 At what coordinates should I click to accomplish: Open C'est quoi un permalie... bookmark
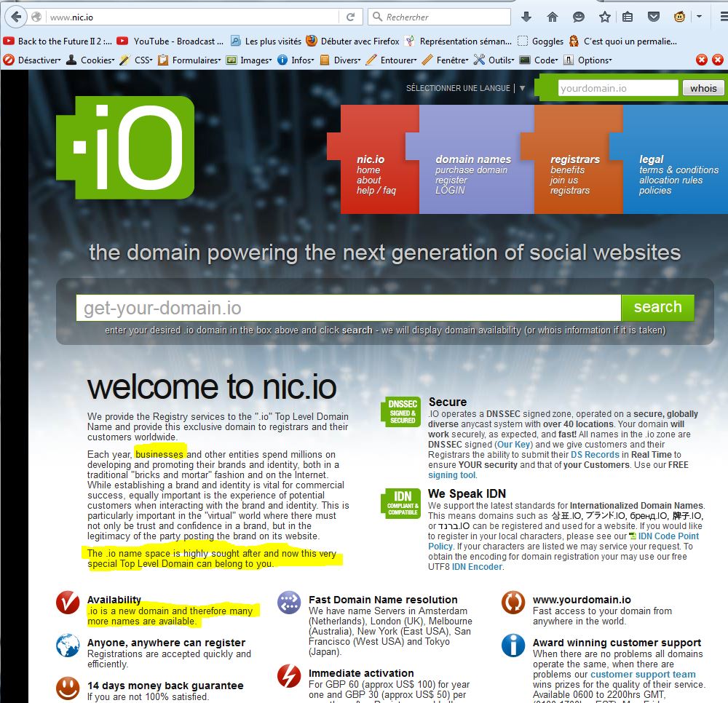(x=622, y=41)
